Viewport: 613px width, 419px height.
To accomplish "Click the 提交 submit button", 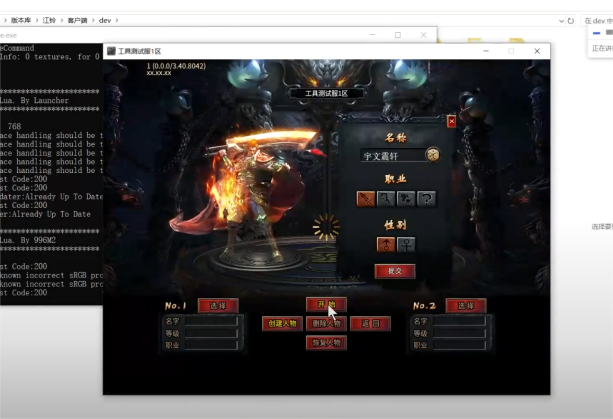I will tap(394, 271).
